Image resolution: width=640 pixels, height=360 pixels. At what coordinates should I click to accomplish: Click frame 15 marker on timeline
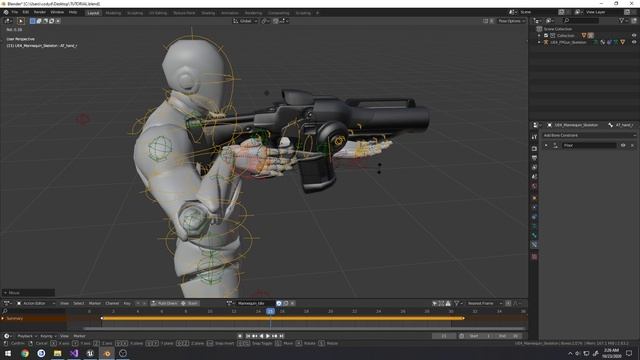[x=270, y=311]
